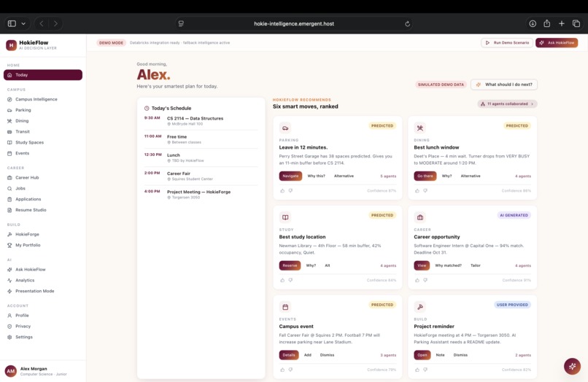Click the Study card book icon
The image size is (588, 382).
(x=285, y=217)
